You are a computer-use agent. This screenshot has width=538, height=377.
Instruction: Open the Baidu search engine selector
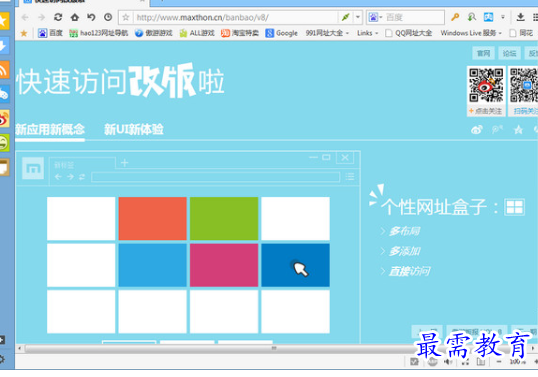[x=375, y=17]
